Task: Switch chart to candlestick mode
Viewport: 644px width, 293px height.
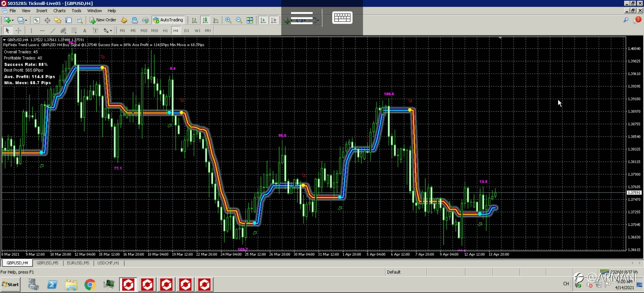Action: click(x=205, y=20)
